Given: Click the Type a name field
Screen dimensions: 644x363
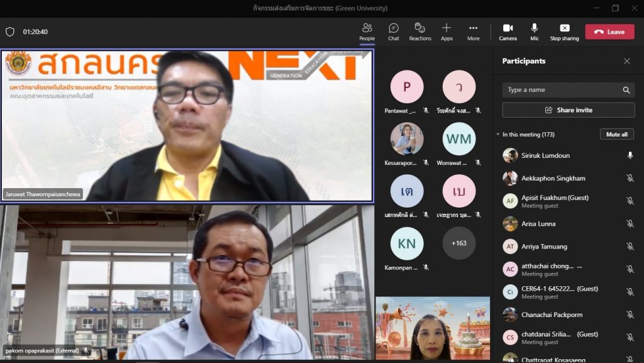Looking at the screenshot, I should [562, 90].
